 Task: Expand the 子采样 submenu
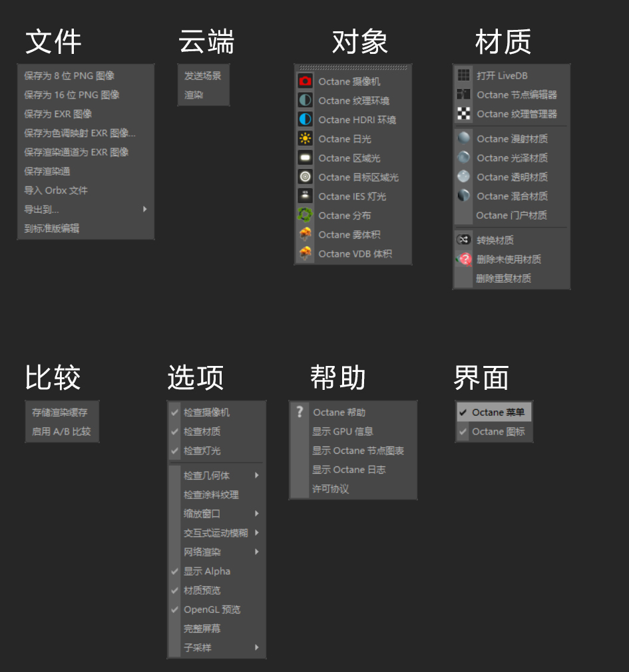click(x=216, y=647)
